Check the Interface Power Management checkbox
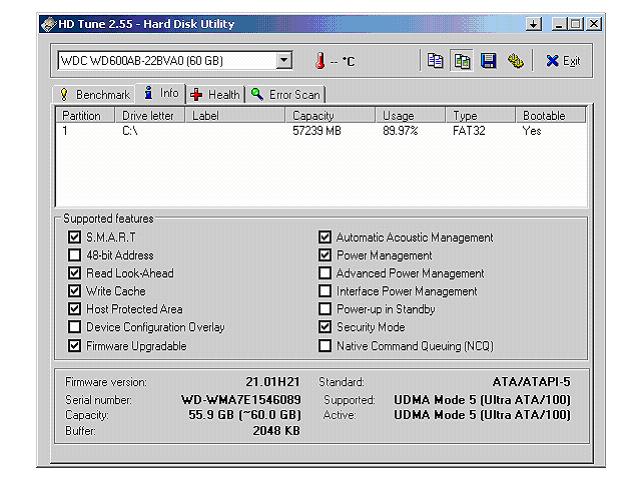Viewport: 640px width, 480px height. pyautogui.click(x=325, y=291)
